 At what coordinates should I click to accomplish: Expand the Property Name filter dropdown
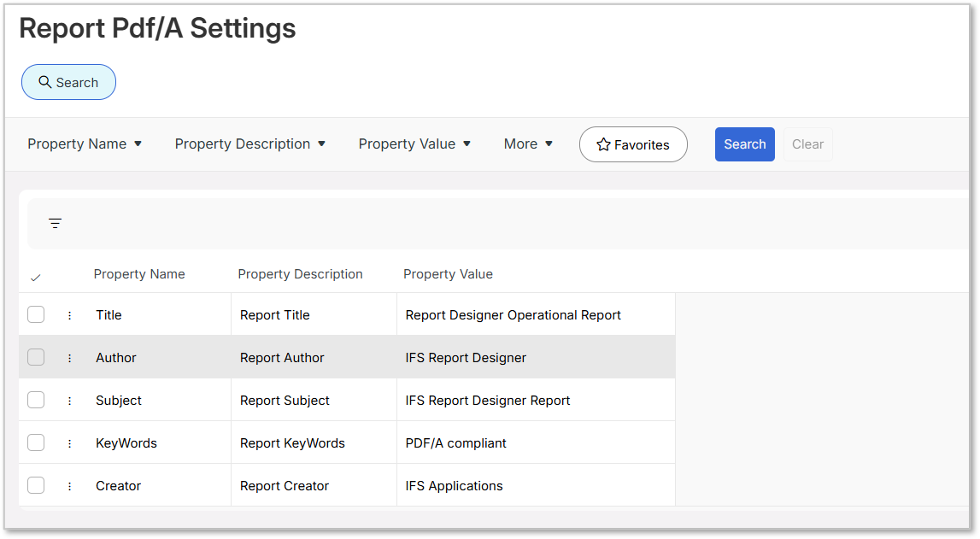click(x=85, y=144)
